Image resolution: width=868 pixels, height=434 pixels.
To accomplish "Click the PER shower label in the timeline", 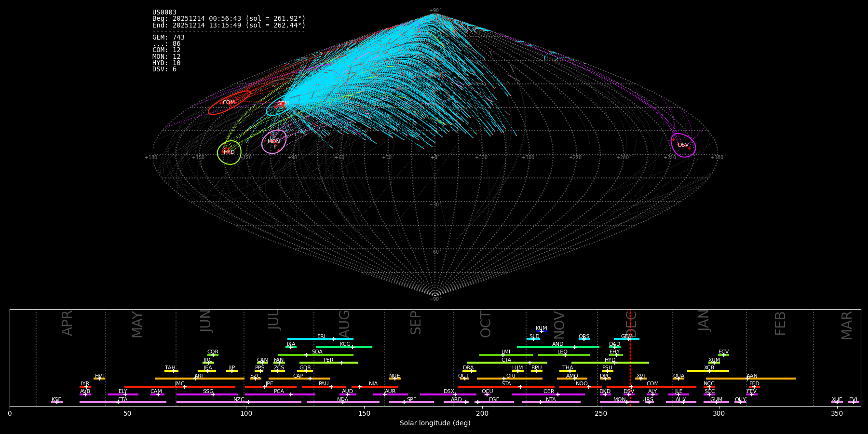I will tap(328, 360).
